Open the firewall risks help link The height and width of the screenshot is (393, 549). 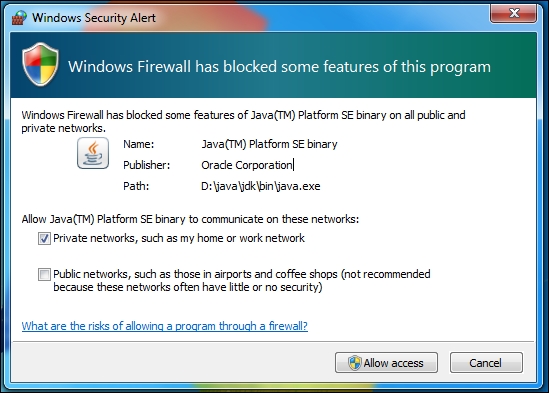pyautogui.click(x=165, y=326)
